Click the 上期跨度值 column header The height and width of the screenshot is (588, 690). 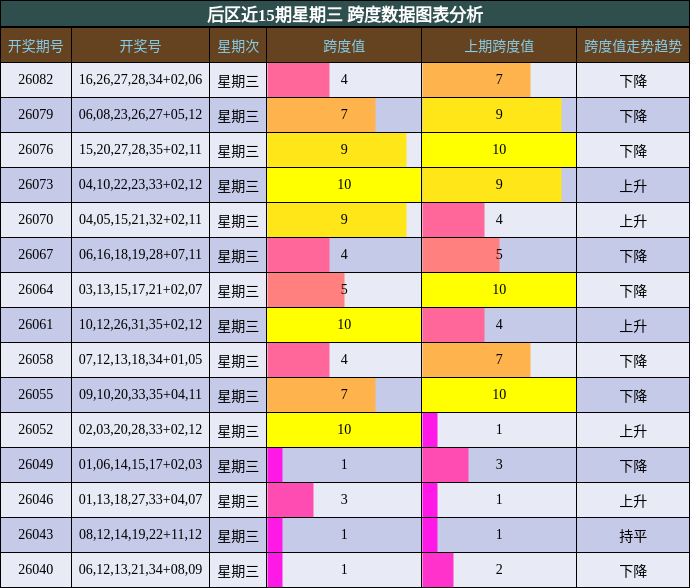point(499,45)
